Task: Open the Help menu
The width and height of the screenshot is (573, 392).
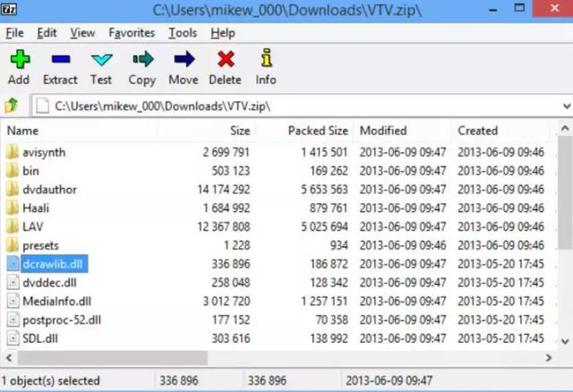Action: 223,33
